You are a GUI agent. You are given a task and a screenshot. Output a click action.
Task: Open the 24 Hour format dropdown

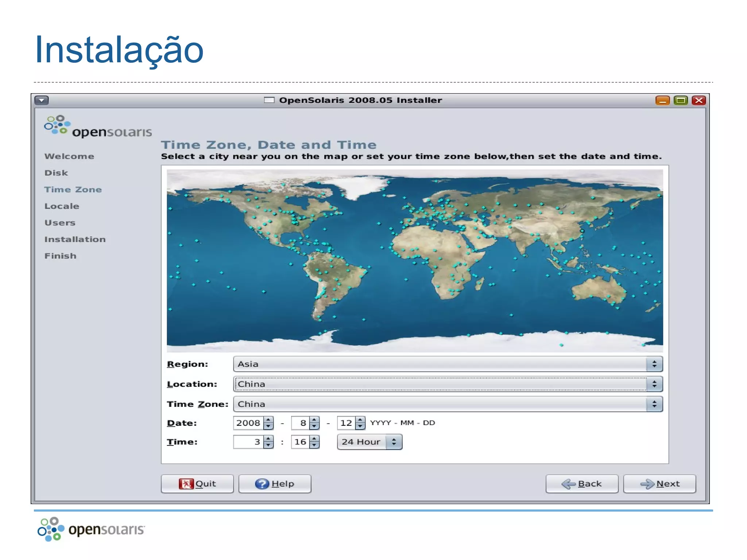(369, 442)
